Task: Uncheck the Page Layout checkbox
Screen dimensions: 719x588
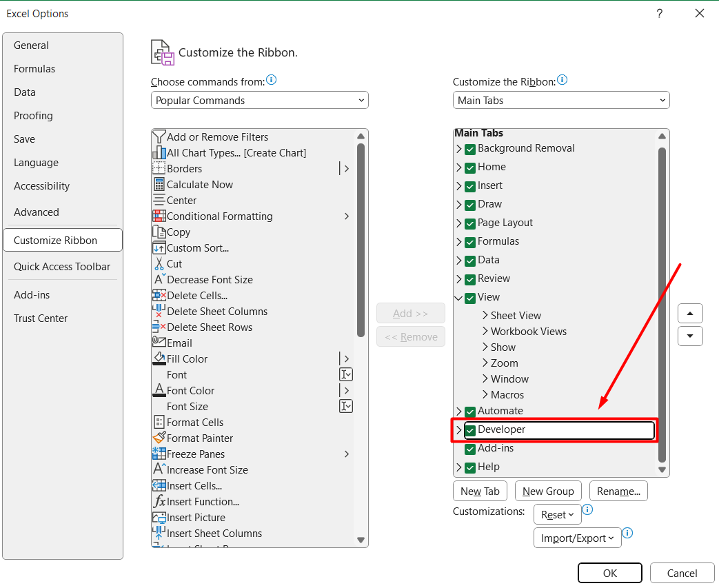Action: pyautogui.click(x=470, y=224)
